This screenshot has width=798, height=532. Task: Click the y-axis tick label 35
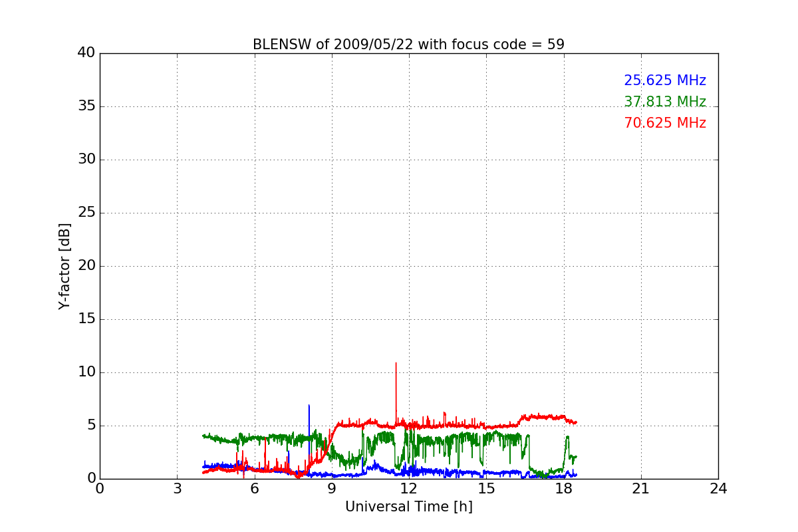(86, 106)
